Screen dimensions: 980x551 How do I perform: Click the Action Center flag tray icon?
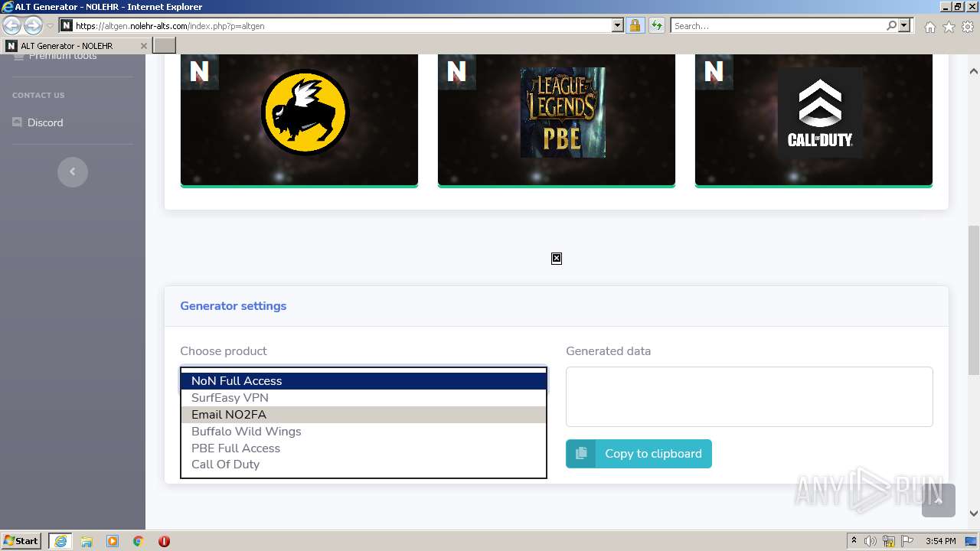click(x=907, y=541)
